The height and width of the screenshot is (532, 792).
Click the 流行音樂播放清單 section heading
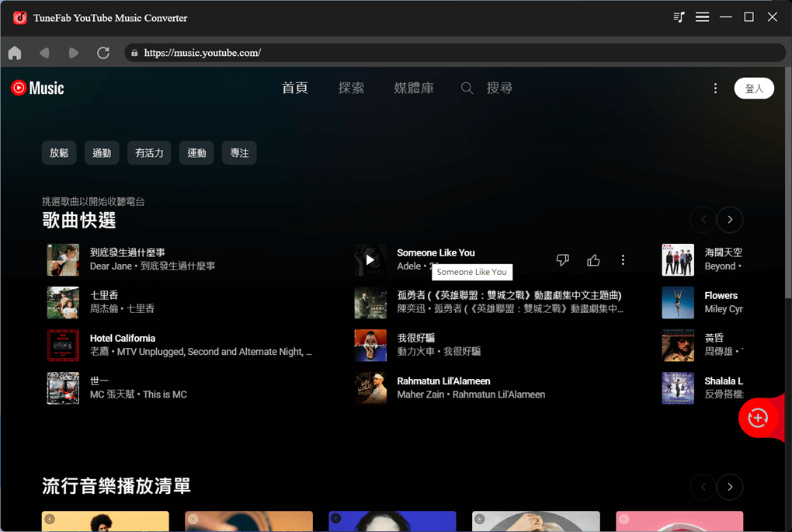(116, 486)
